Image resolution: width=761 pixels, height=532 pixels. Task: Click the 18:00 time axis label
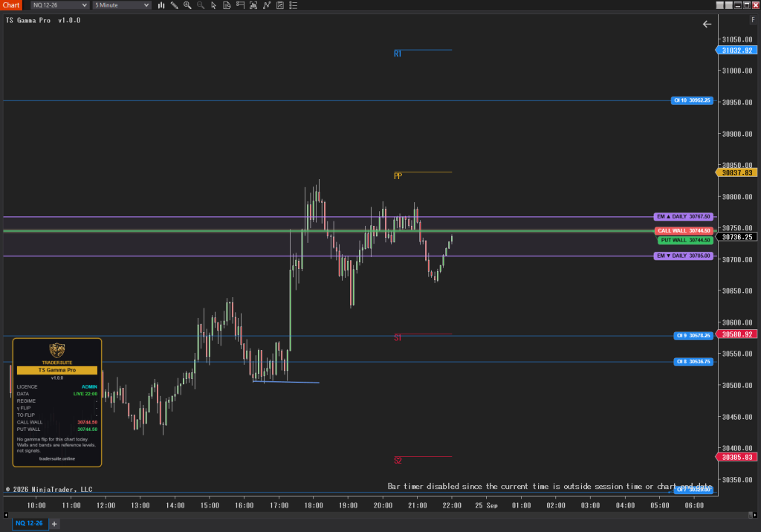click(x=314, y=506)
